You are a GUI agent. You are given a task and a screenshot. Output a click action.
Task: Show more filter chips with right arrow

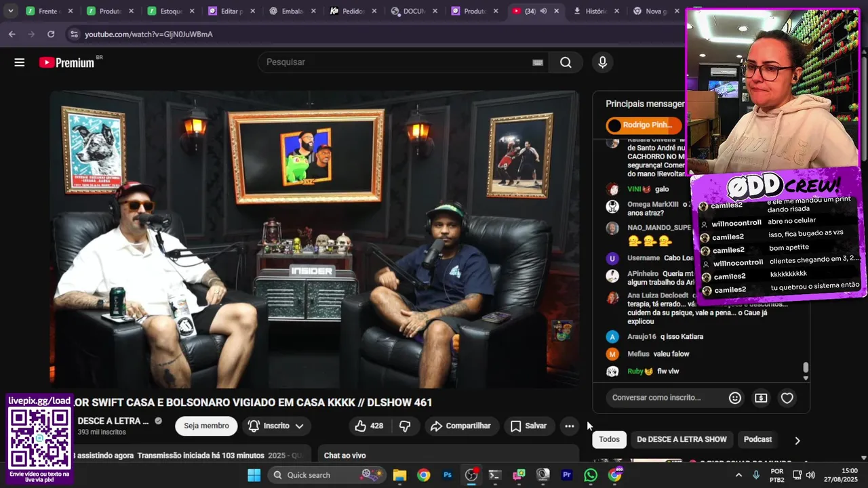point(797,440)
